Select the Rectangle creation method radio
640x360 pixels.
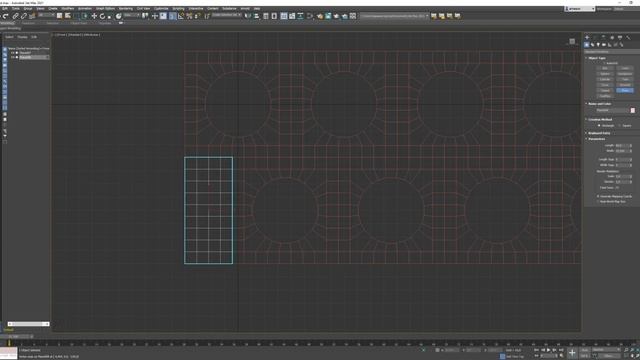pyautogui.click(x=599, y=126)
